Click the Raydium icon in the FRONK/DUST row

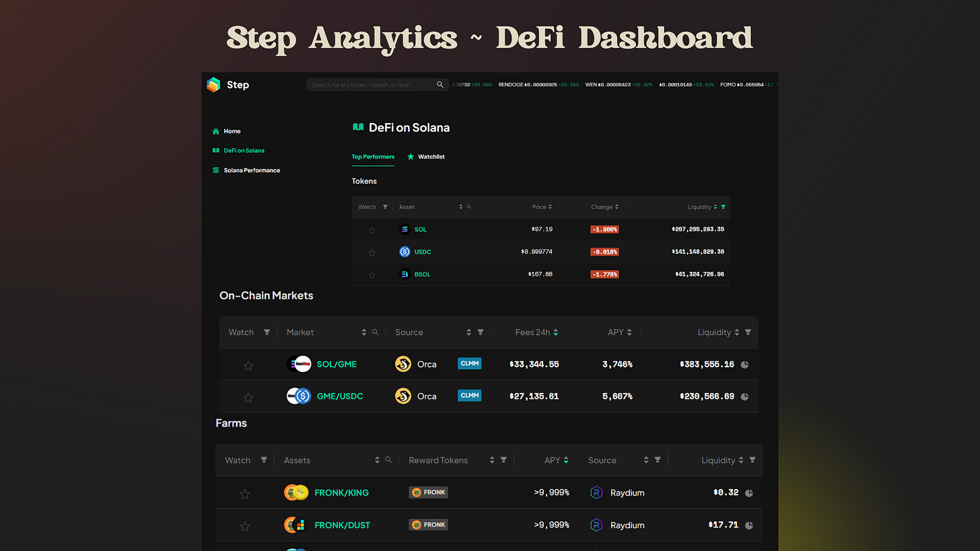point(596,525)
